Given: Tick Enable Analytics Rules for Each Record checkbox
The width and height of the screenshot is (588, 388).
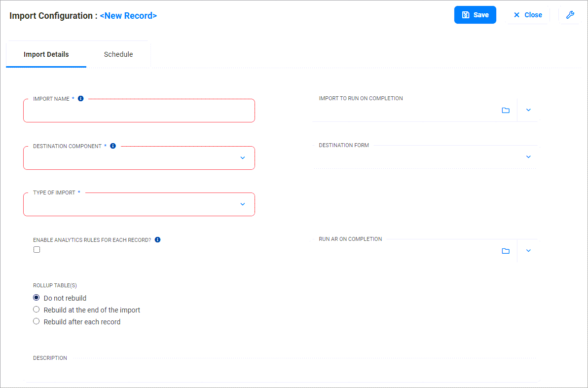Looking at the screenshot, I should click(37, 250).
